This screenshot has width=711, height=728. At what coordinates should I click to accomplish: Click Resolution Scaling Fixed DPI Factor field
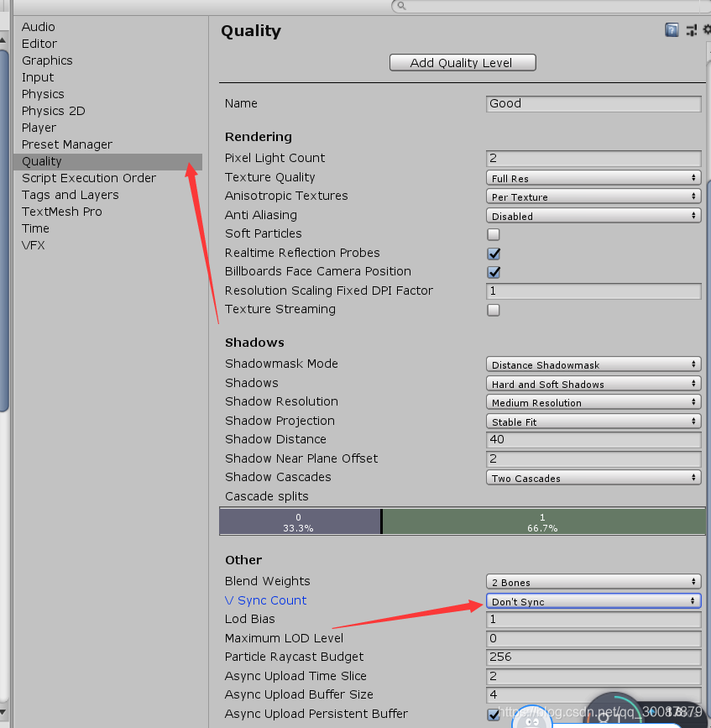[593, 291]
